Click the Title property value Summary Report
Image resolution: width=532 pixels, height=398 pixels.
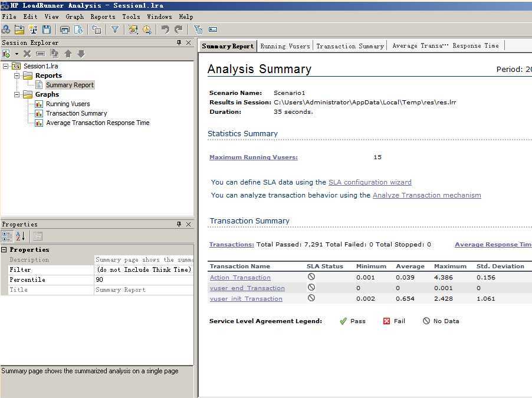144,290
